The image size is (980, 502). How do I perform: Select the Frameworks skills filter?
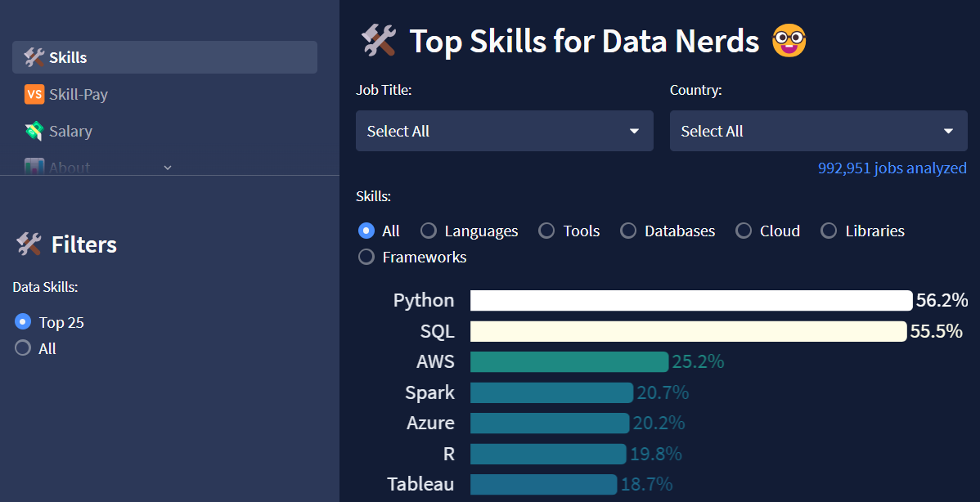coord(366,258)
